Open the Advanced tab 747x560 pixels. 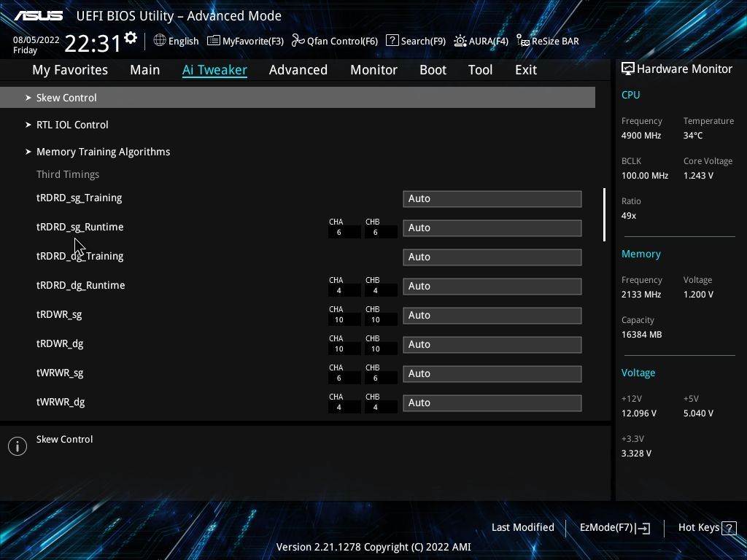tap(298, 70)
